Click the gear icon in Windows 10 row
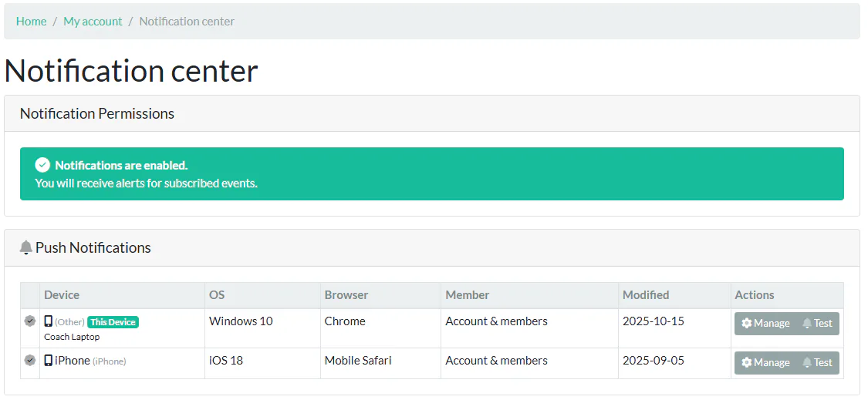868x410 pixels. tap(747, 323)
